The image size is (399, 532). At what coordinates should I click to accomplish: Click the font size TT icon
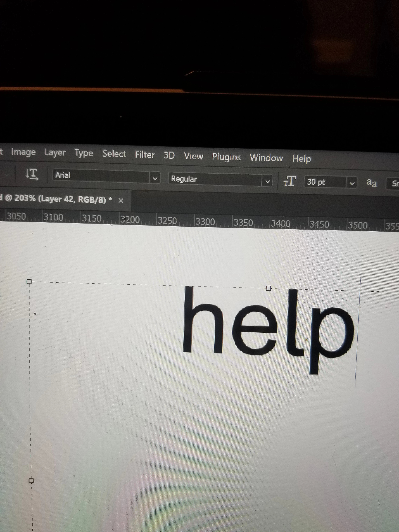tap(290, 181)
